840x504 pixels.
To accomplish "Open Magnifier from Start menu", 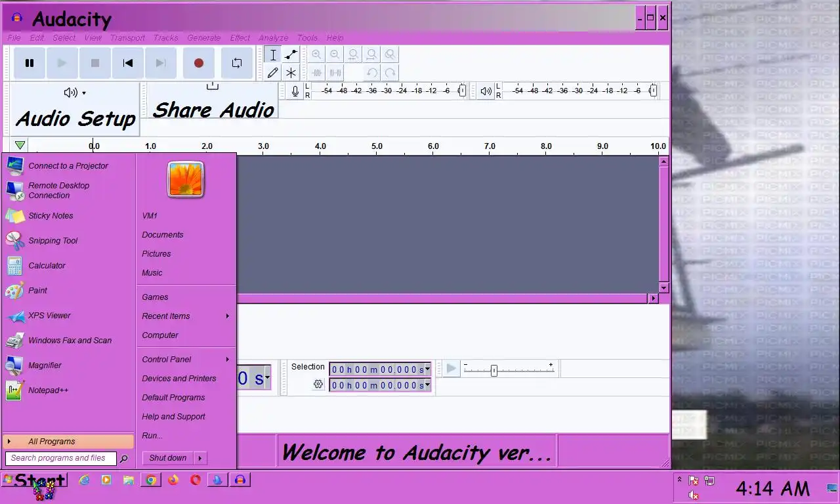I will click(x=68, y=366).
